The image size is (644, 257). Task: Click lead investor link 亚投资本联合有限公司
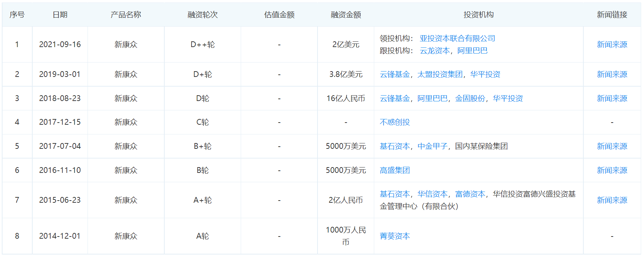point(457,38)
